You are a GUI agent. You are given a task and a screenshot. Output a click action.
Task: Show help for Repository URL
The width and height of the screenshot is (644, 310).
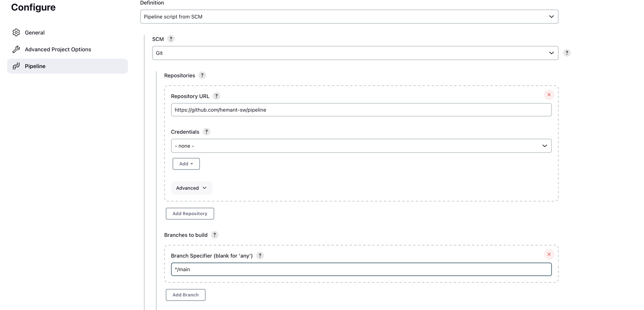pos(216,96)
